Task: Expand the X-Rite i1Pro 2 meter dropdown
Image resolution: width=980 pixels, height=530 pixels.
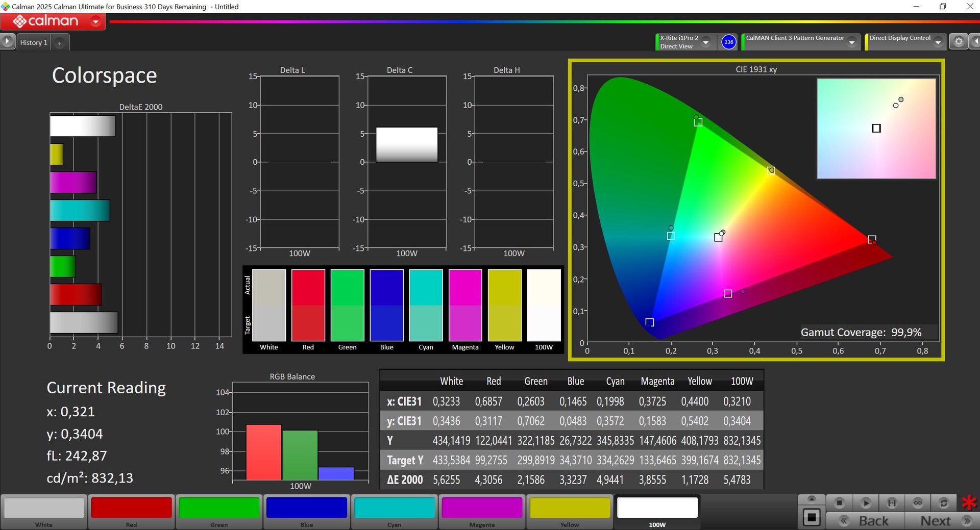Action: point(706,42)
